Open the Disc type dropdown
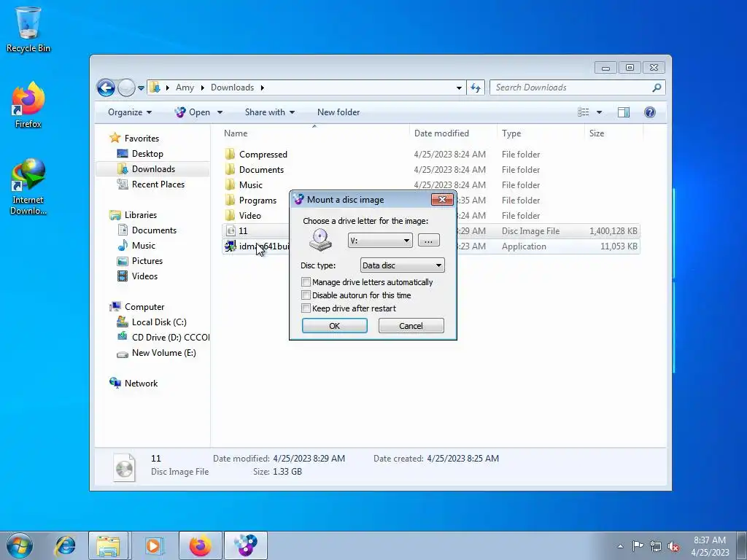The width and height of the screenshot is (747, 560). tap(403, 265)
